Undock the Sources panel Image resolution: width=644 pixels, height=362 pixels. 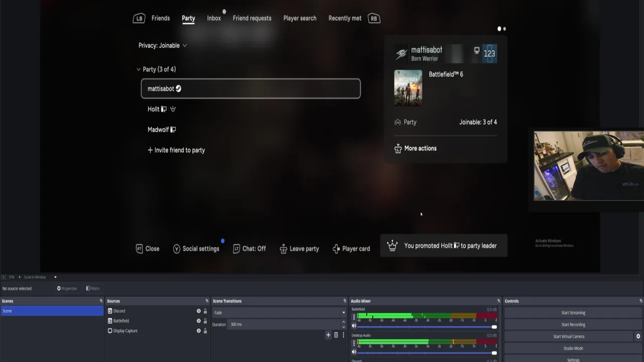[x=206, y=301]
